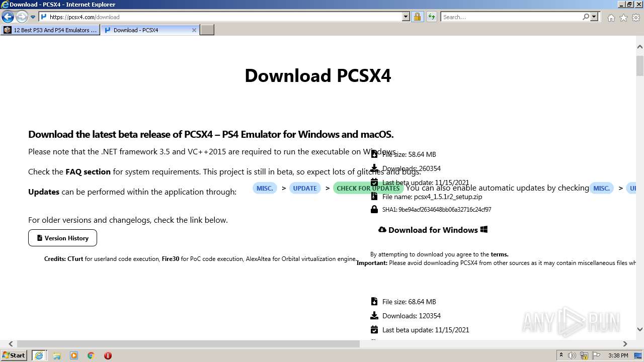The height and width of the screenshot is (362, 644).
Task: Click the horizontal scrollbar right arrow
Action: point(625,344)
